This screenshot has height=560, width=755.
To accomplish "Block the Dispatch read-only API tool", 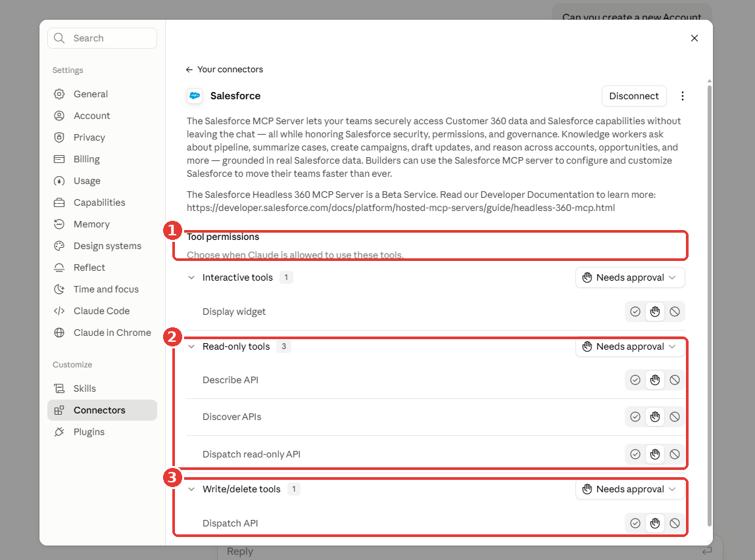I will point(675,454).
